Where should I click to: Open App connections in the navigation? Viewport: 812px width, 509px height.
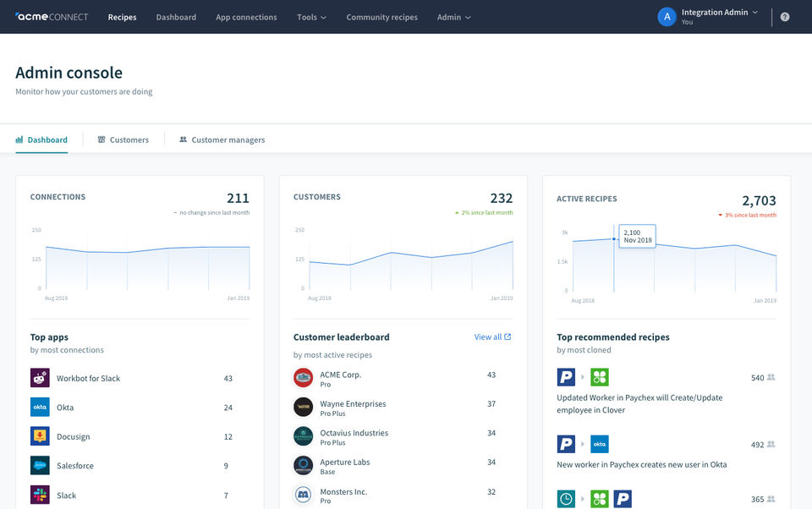246,17
